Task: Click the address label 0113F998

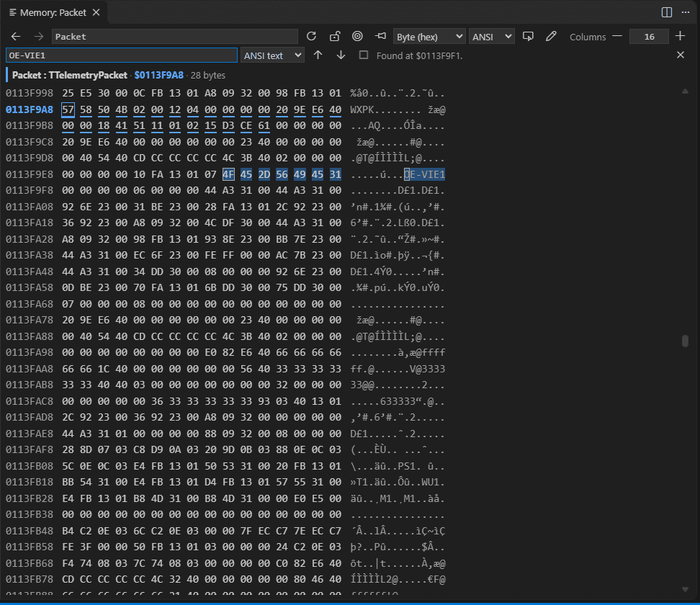Action: click(30, 94)
